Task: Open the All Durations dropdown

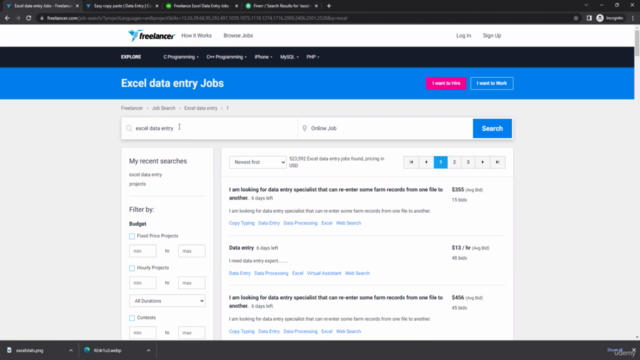Action: 167,301
